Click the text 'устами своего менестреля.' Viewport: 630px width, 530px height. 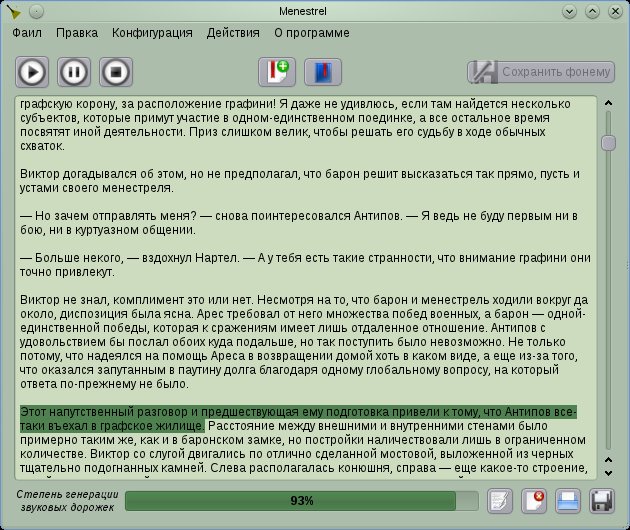[x=97, y=188]
